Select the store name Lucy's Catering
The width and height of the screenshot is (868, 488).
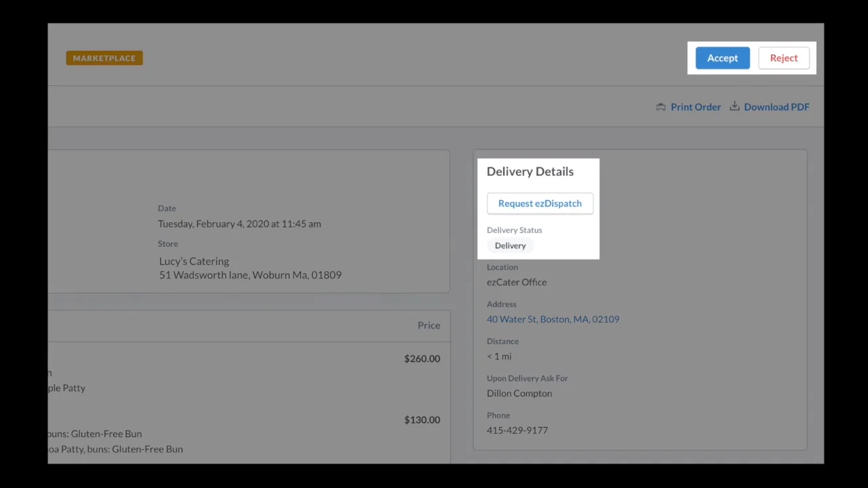pos(194,262)
